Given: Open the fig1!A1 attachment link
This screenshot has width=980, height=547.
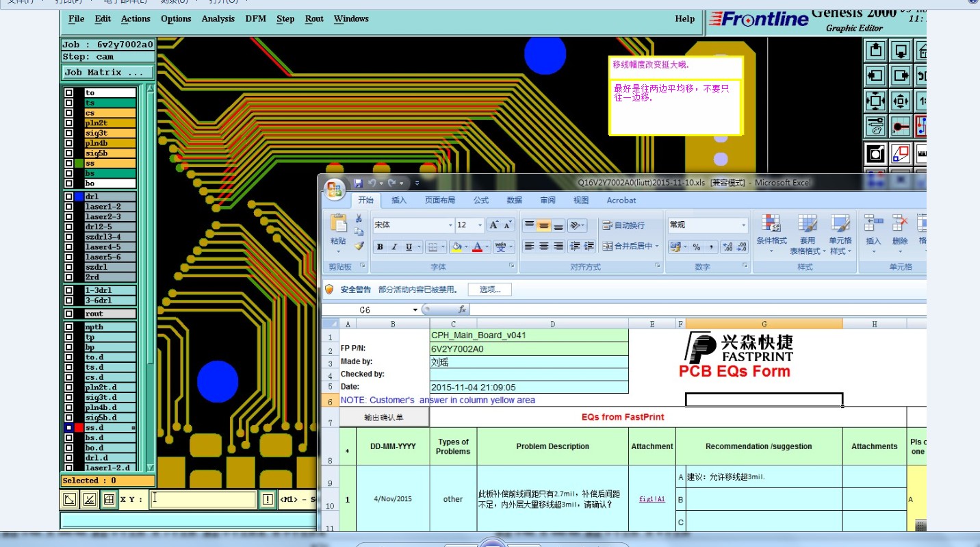Looking at the screenshot, I should pos(652,499).
